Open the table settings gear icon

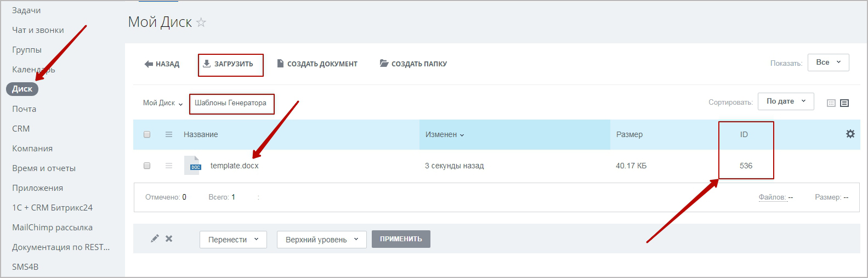click(850, 134)
